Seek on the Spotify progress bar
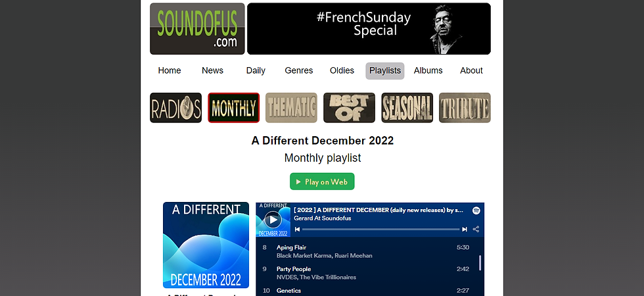644x296 pixels. (x=380, y=230)
